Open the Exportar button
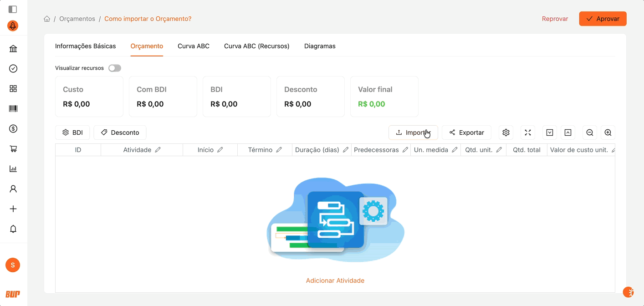Image resolution: width=644 pixels, height=306 pixels. click(x=466, y=133)
